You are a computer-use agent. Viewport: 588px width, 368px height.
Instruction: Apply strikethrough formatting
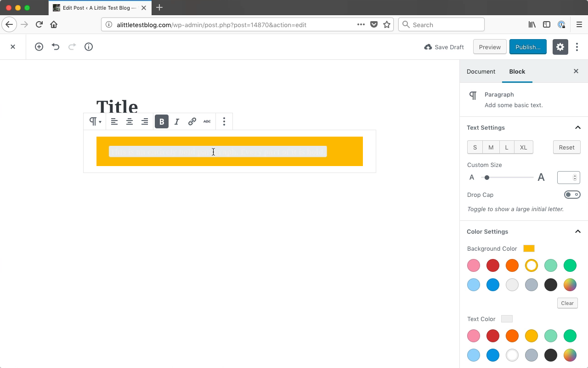[x=207, y=121]
